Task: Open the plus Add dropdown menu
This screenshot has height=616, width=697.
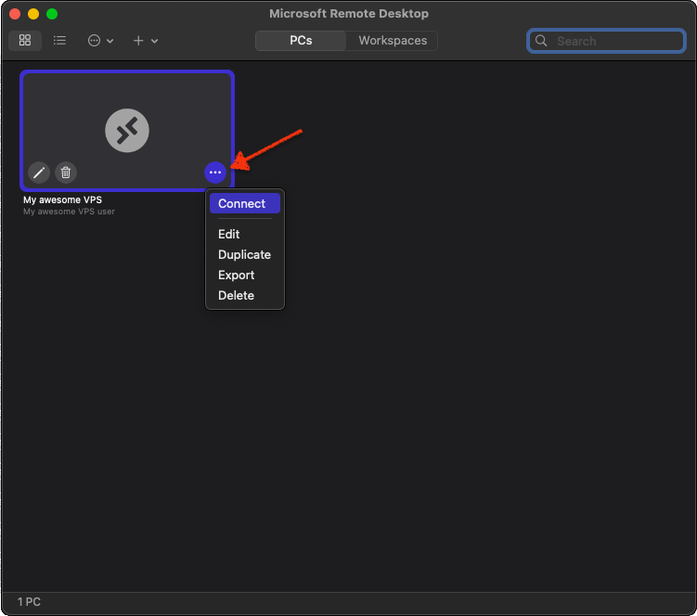Action: click(145, 41)
